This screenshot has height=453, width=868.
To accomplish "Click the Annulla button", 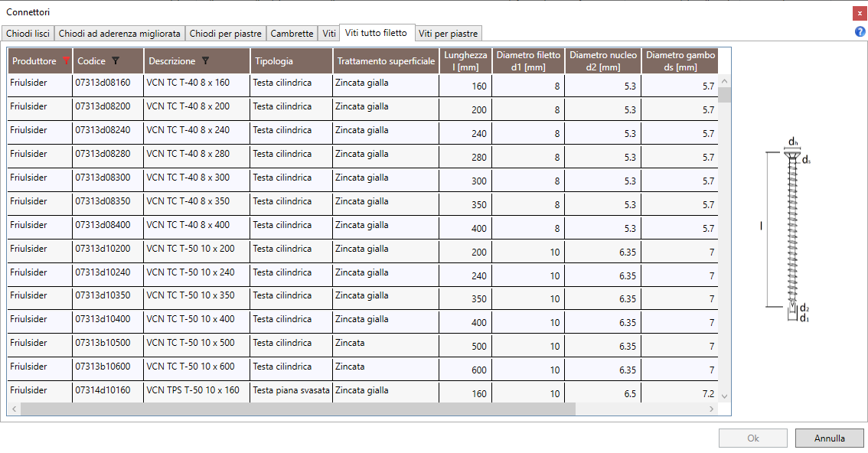I will 829,438.
